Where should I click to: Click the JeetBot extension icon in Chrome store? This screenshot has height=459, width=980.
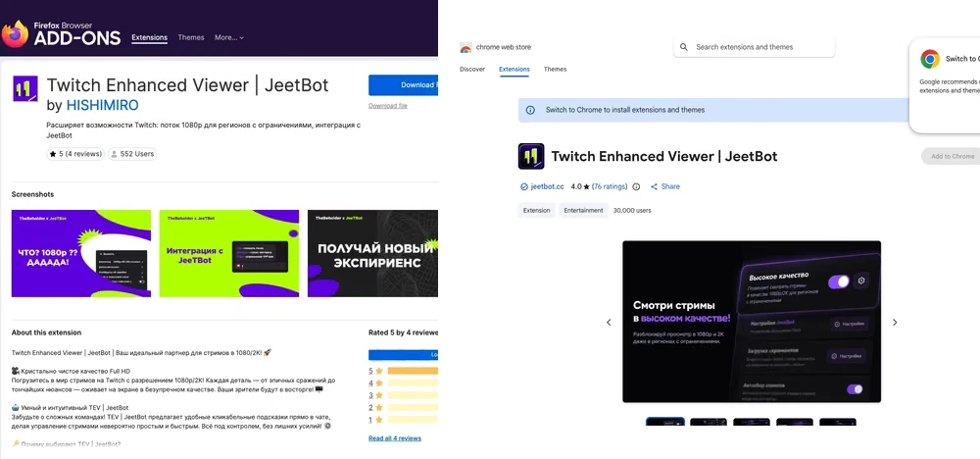(x=531, y=156)
